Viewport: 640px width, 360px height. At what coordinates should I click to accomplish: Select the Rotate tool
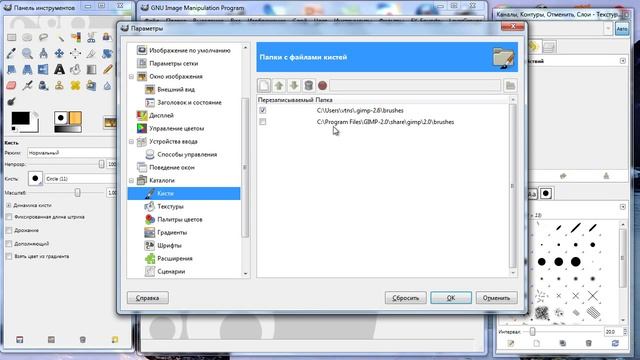pos(107,53)
